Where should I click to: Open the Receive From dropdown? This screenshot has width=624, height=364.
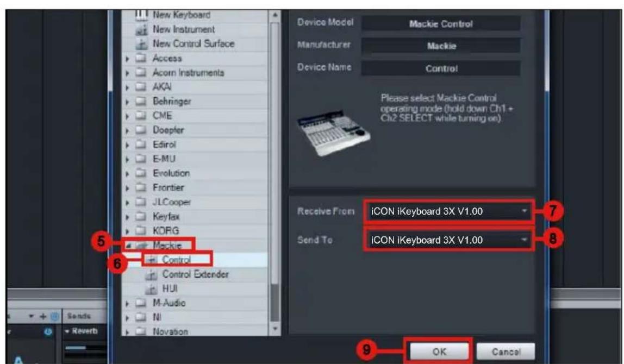point(448,211)
